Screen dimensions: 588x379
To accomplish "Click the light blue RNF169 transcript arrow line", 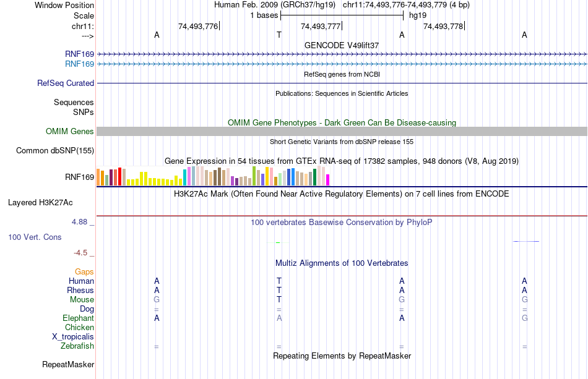I will 342,64.
